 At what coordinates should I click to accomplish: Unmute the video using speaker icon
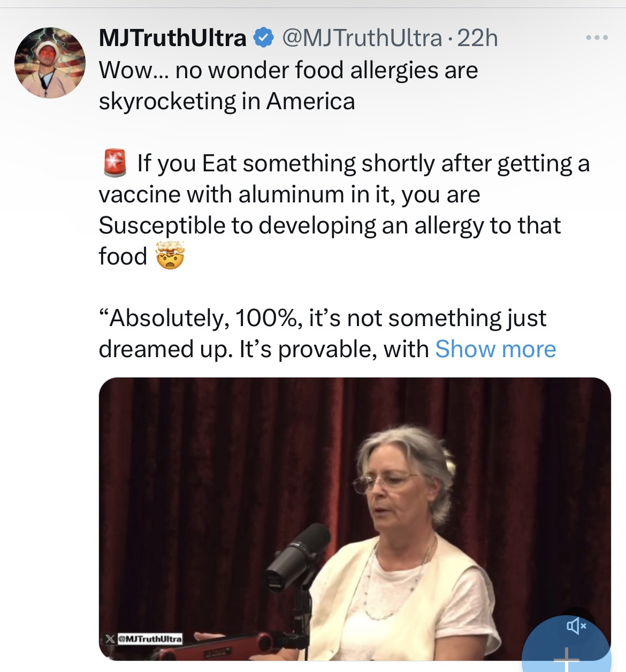(576, 625)
